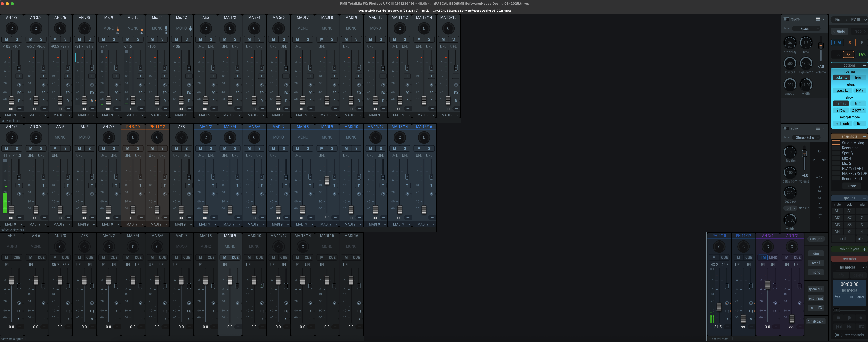Open reverb type Space dropdown
Viewport: 868px width, 342px height.
[806, 29]
